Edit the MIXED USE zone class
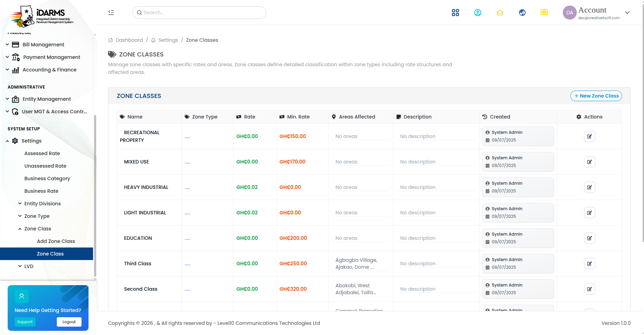 589,162
